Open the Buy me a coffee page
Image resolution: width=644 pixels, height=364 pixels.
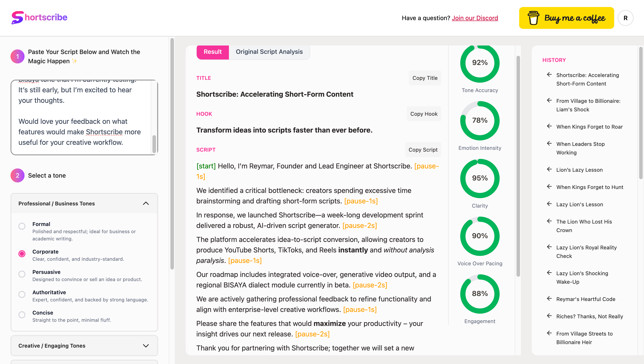click(x=566, y=18)
